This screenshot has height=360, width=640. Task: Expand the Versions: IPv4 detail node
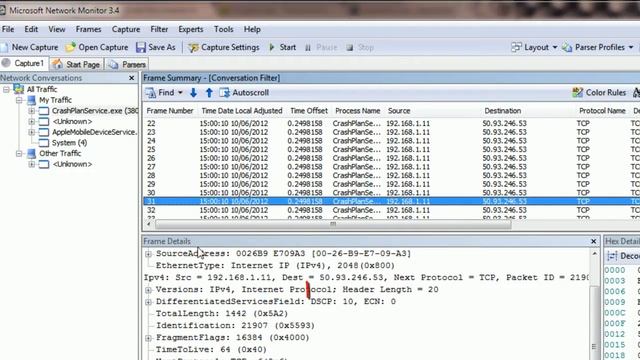coord(148,290)
